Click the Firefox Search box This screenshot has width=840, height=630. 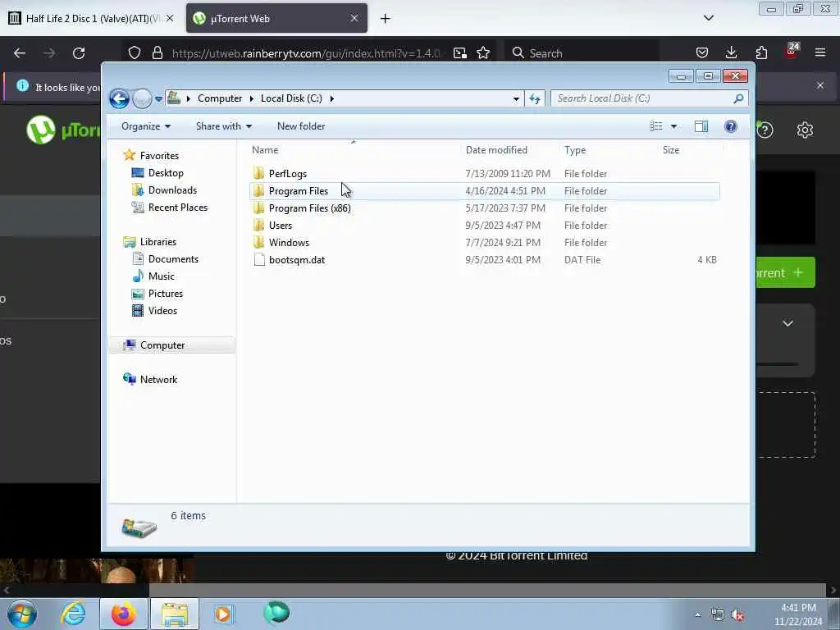582,53
